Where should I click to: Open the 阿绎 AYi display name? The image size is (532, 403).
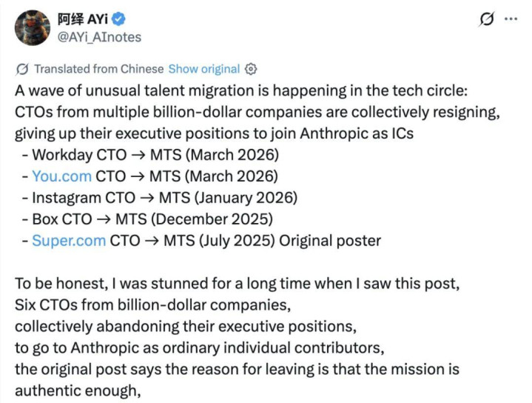pyautogui.click(x=83, y=19)
